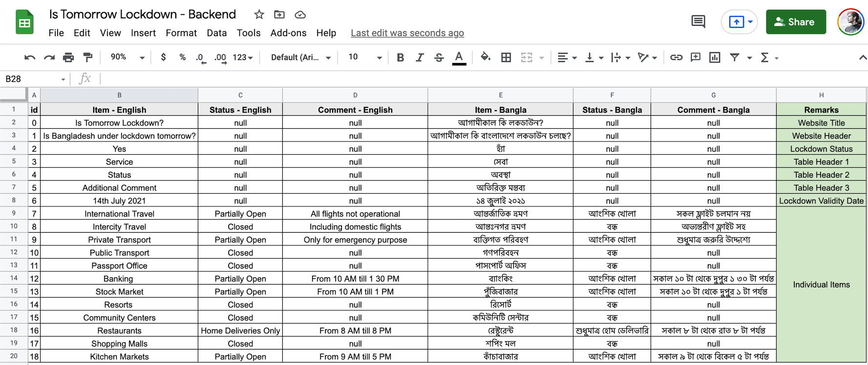Open 'Last edit was seconds ago' link

[x=407, y=33]
